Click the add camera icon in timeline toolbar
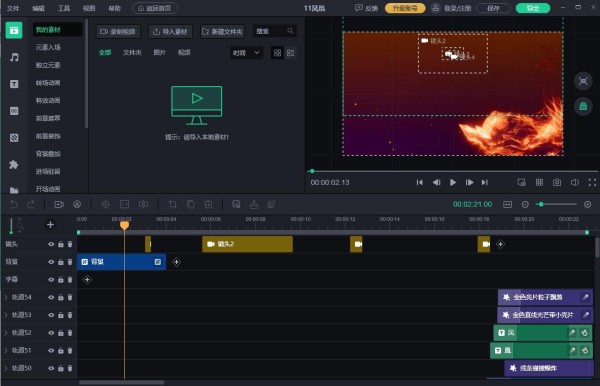Screen dimensions: 600x386 (x=59, y=205)
